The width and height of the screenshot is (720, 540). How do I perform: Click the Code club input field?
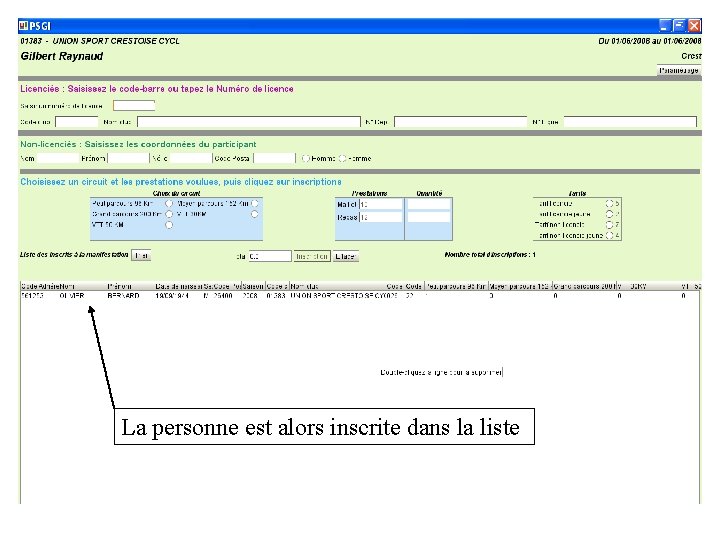(x=77, y=122)
